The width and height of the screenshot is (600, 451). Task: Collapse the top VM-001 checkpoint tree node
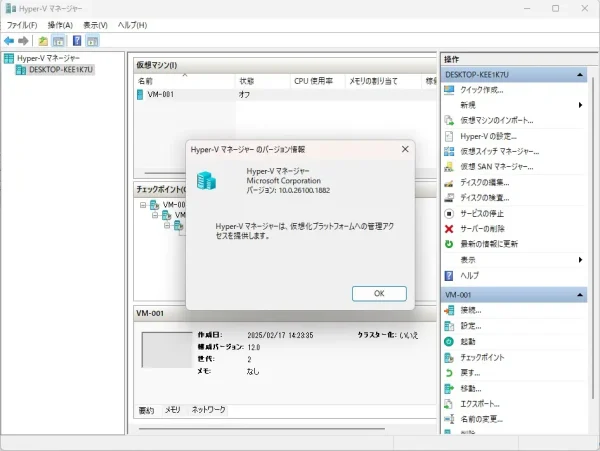pos(143,205)
